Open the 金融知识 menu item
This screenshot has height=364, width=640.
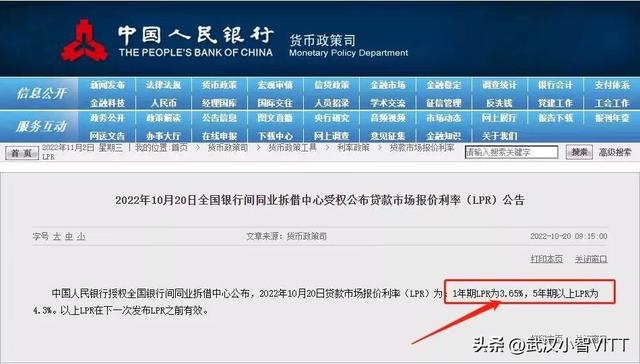[444, 136]
